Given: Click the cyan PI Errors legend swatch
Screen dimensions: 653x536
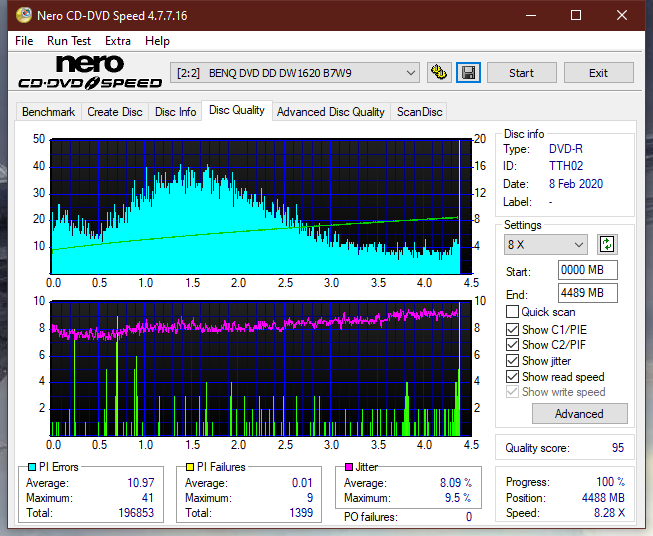Looking at the screenshot, I should [32, 467].
